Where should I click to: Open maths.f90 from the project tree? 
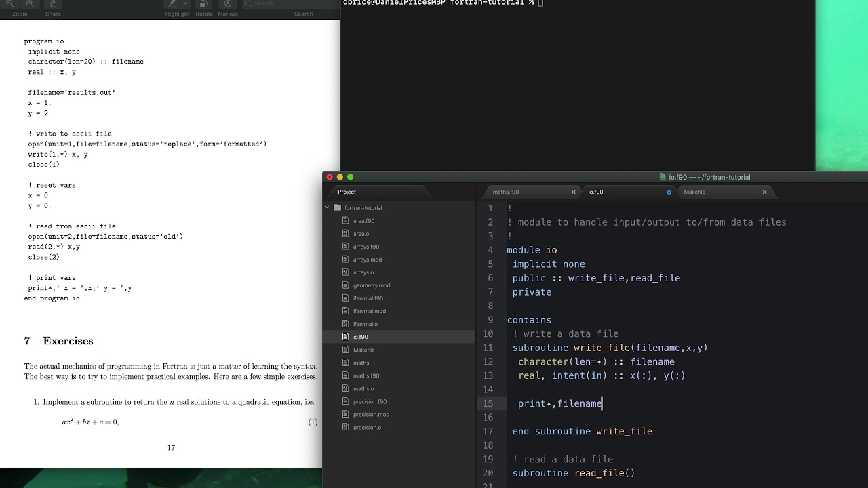366,375
